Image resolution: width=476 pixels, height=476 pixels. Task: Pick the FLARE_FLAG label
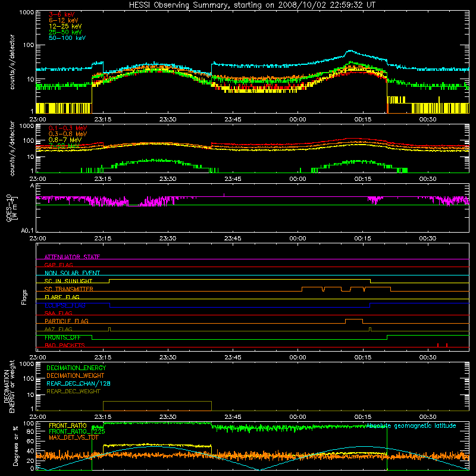(x=62, y=297)
